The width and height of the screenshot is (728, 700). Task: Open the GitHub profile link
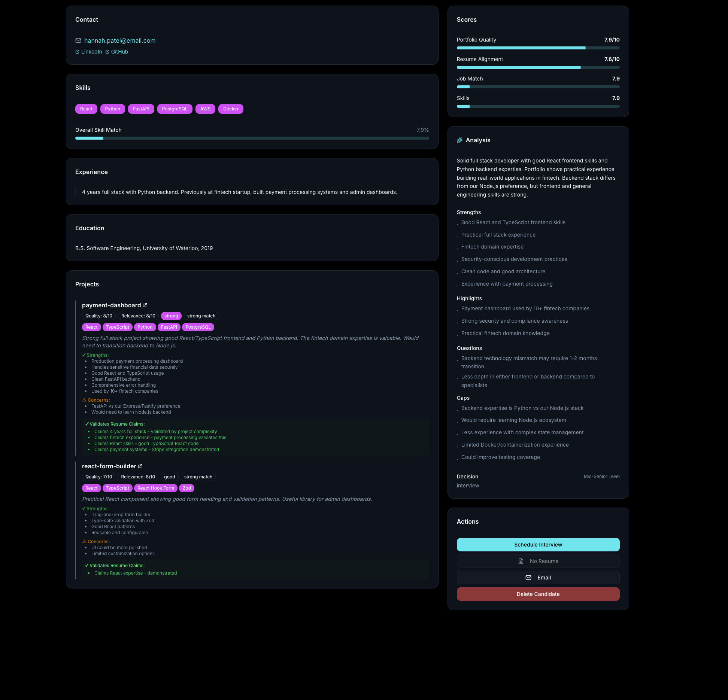click(119, 52)
